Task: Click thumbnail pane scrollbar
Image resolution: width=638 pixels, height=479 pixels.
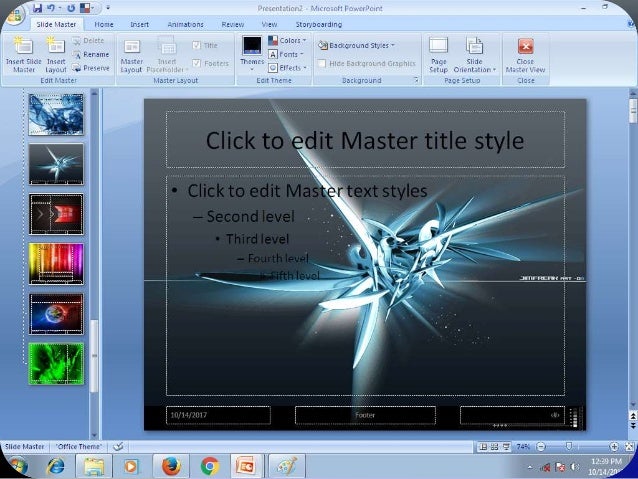Action: (x=94, y=356)
